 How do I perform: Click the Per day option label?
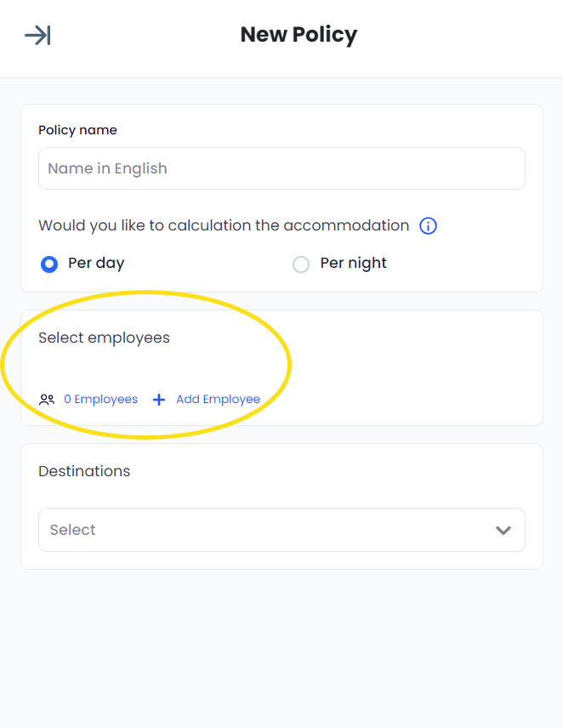(96, 264)
